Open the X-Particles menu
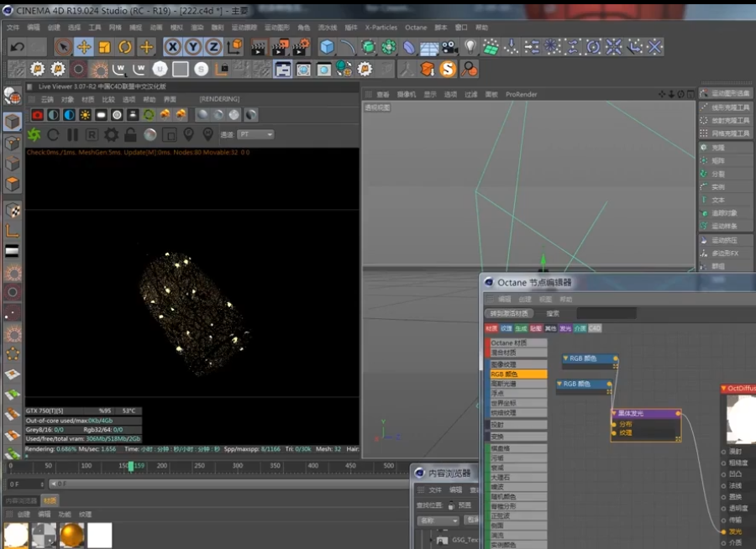Viewport: 756px width, 549px height. tap(381, 28)
